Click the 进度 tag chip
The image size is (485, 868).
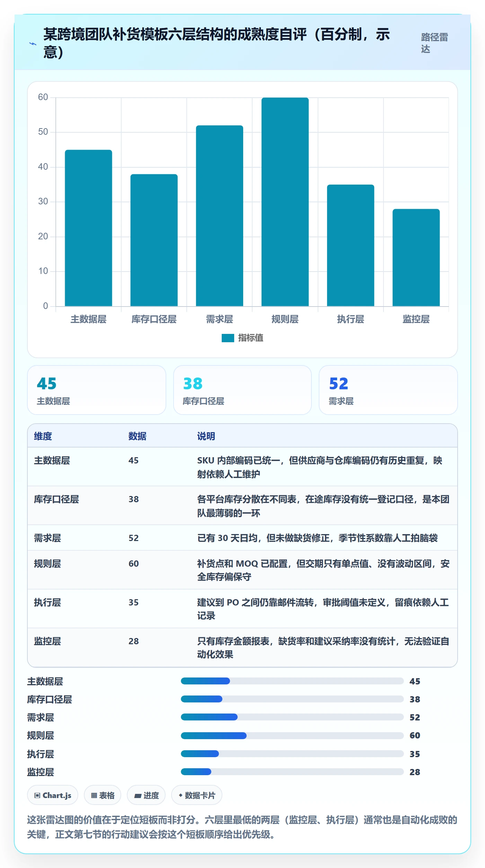[146, 795]
